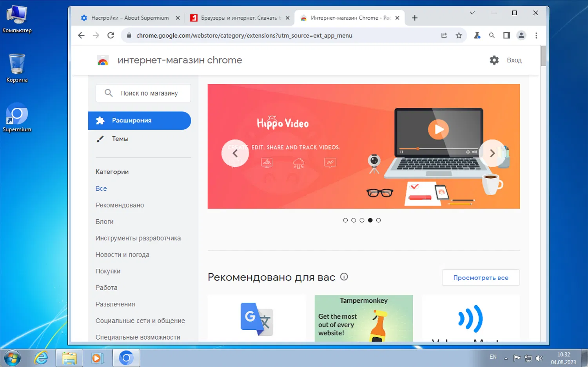Click the padlock site info icon
The height and width of the screenshot is (367, 588).
click(129, 35)
